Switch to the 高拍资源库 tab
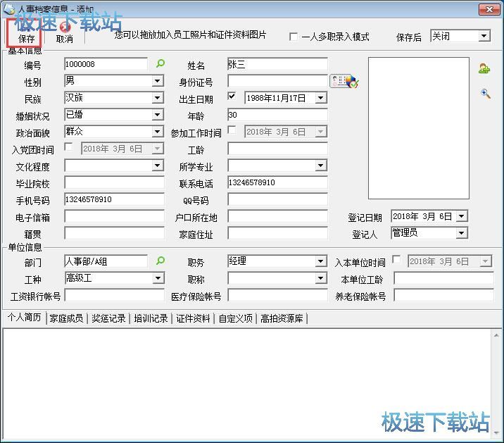 [282, 318]
